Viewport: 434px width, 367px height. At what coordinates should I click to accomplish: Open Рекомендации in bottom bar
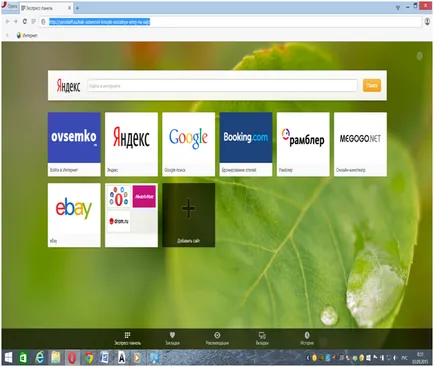(217, 339)
